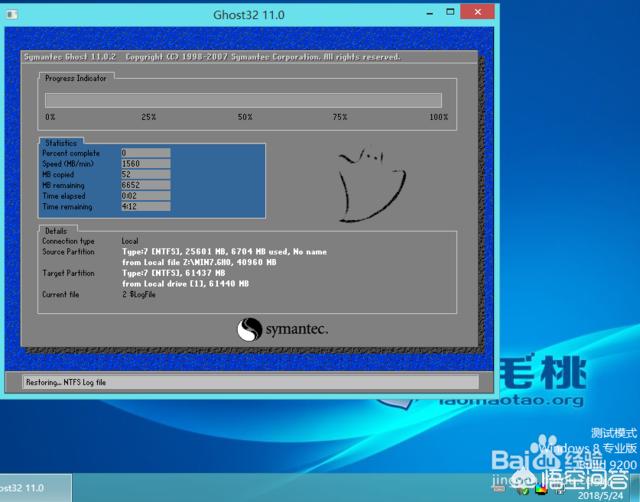
Task: Click the 100% progress scale label
Action: 438,117
